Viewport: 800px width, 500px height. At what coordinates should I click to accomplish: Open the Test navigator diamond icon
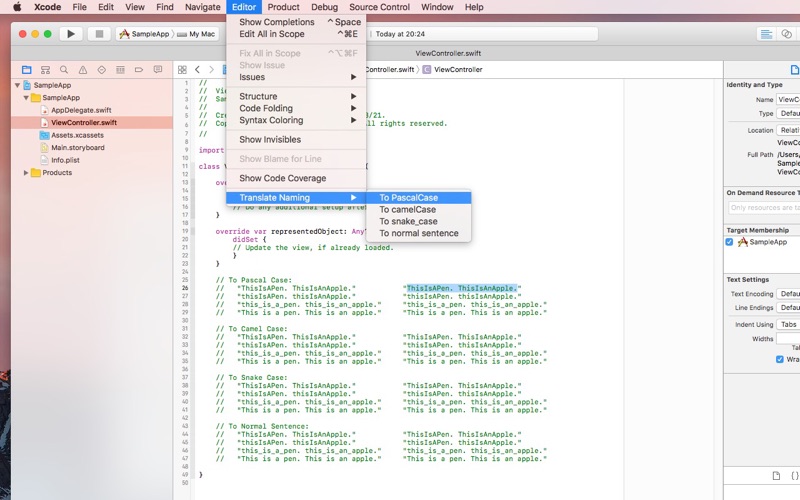pyautogui.click(x=102, y=70)
